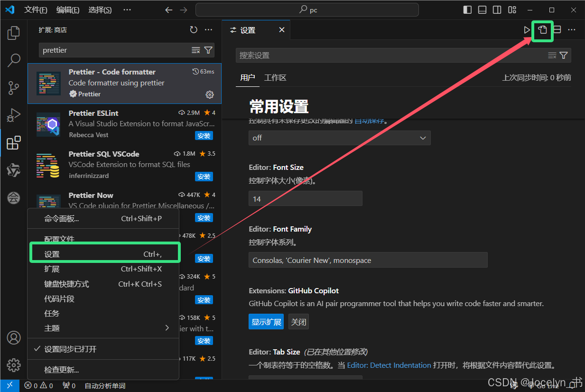Screen dimensions: 585x392
Task: Close the 设置 editor tab
Action: 282,30
